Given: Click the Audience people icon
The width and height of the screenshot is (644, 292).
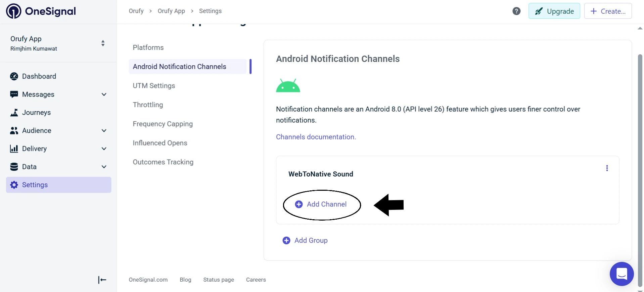Looking at the screenshot, I should coord(14,131).
